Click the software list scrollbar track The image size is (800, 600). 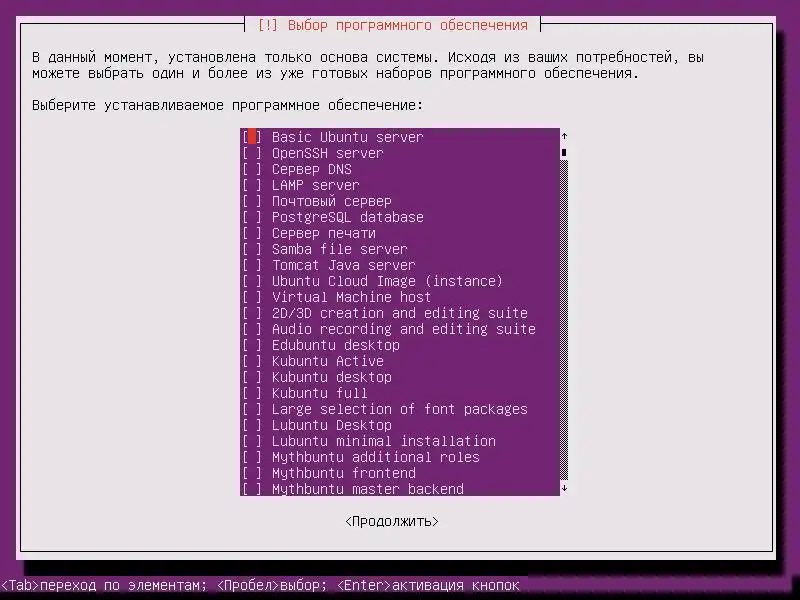click(564, 320)
